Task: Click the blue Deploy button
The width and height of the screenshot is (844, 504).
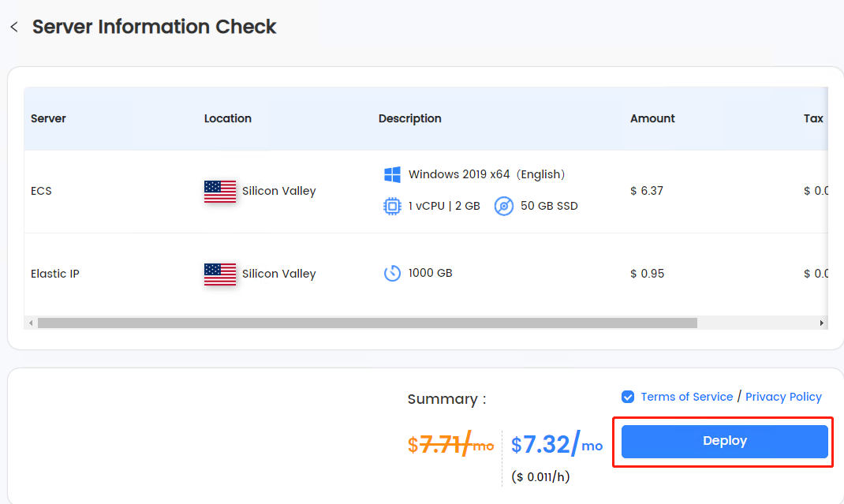Action: pos(725,442)
